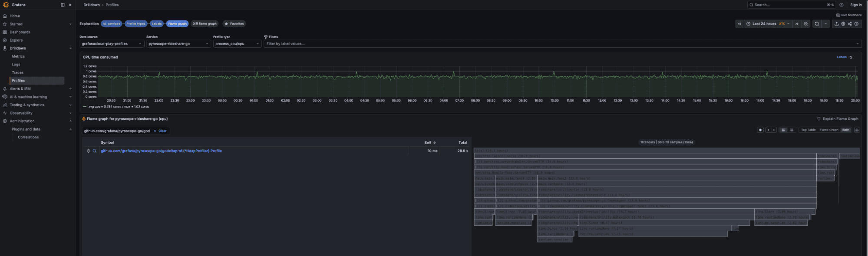Open the Service dropdown pyroscope-rideshare-go

(x=178, y=44)
